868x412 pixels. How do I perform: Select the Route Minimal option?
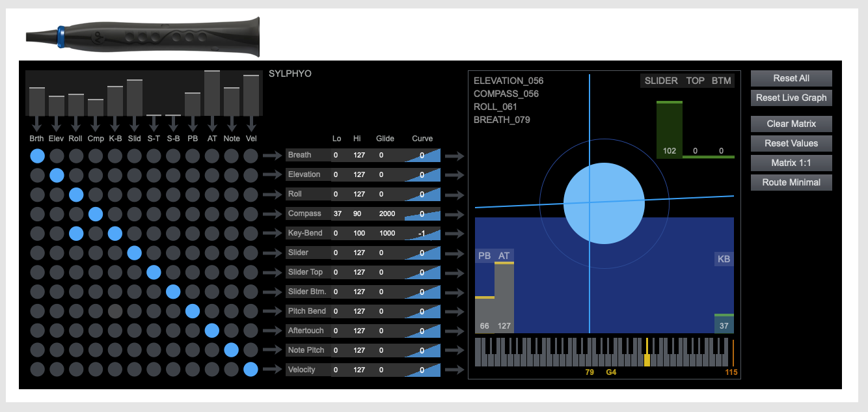tap(791, 182)
